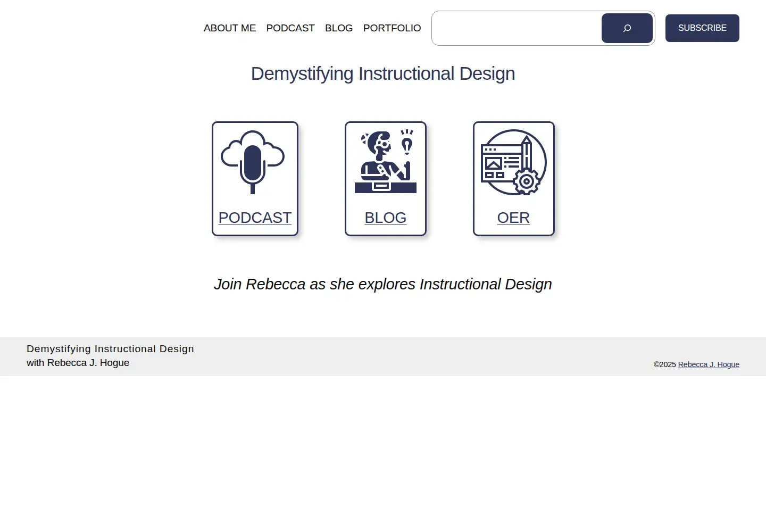
Task: Follow the PODCAST card link text
Action: (255, 218)
